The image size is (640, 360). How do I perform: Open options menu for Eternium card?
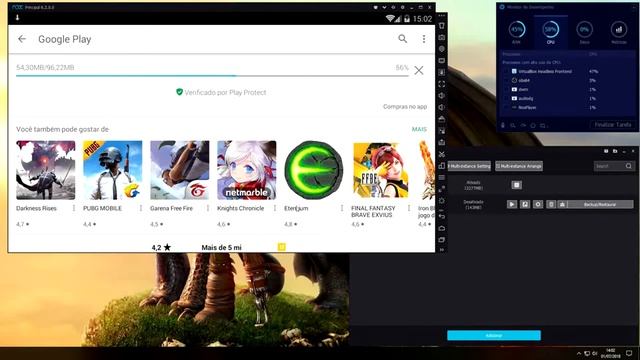(342, 208)
